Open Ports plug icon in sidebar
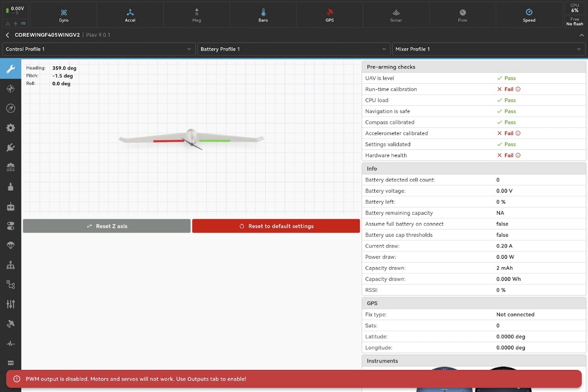 tap(10, 147)
